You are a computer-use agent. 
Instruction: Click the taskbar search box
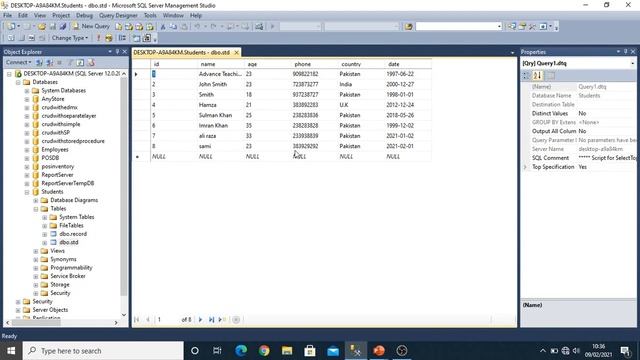point(103,351)
